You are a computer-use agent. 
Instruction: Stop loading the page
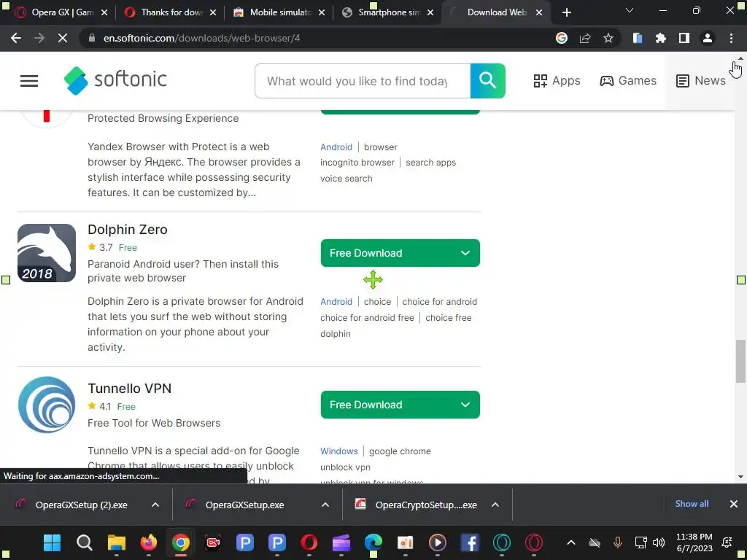(63, 38)
